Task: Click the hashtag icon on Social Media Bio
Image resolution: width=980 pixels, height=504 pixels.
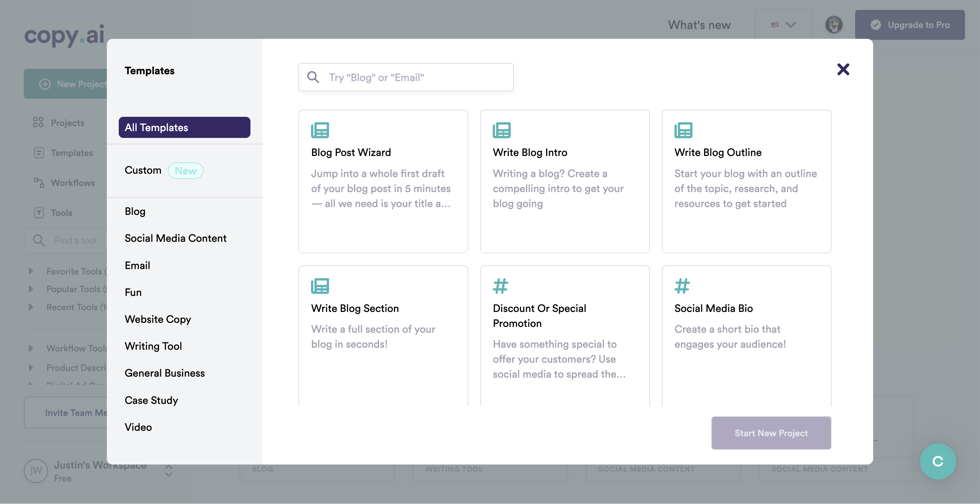Action: pos(682,286)
